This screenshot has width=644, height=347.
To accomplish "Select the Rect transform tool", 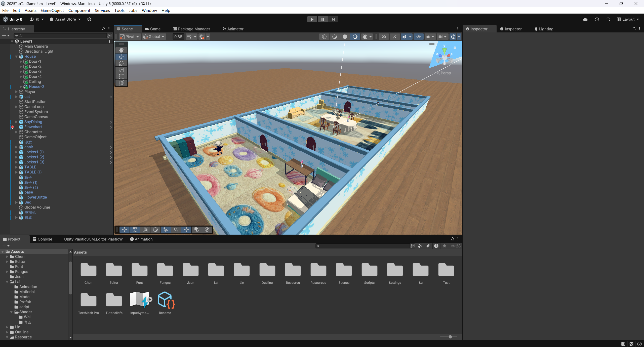I will (x=121, y=76).
